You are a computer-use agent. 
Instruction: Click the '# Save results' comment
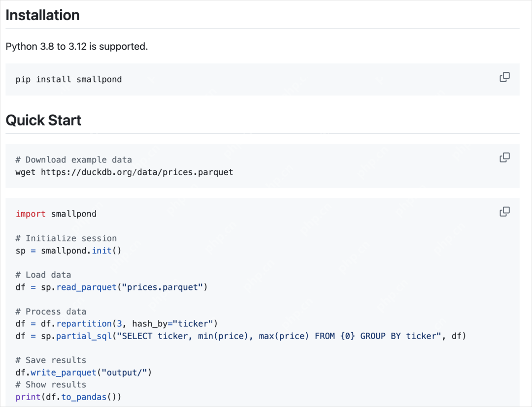tap(51, 360)
